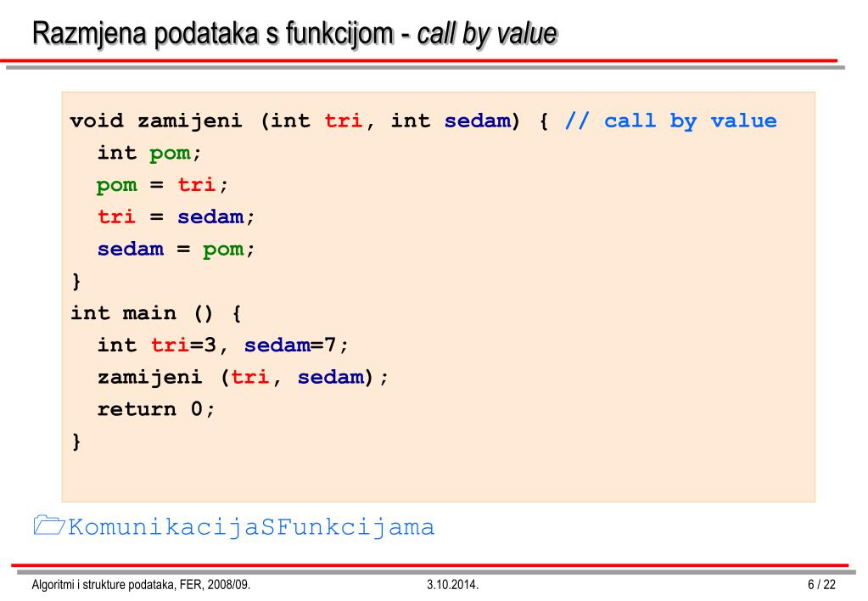
Task: Click the '// call by value' code comment
Action: point(670,121)
